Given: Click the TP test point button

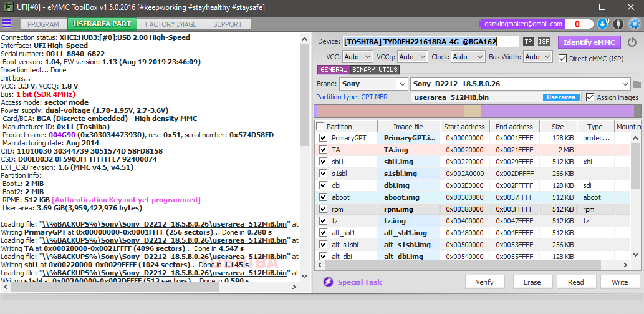Looking at the screenshot, I should (528, 42).
